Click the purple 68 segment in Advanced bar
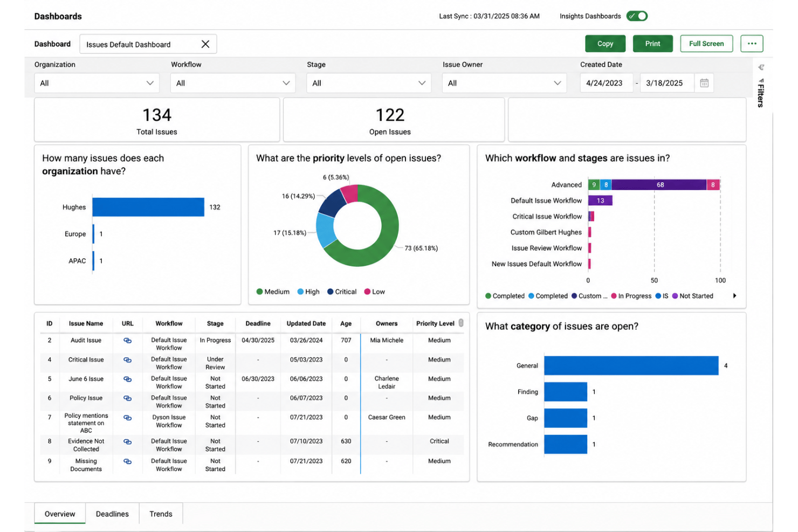 click(659, 185)
